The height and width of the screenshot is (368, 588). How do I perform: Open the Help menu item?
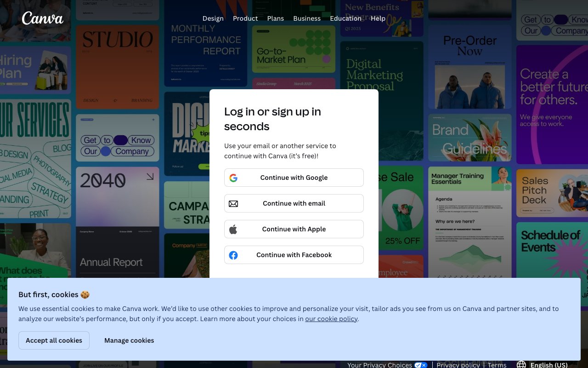coord(378,18)
